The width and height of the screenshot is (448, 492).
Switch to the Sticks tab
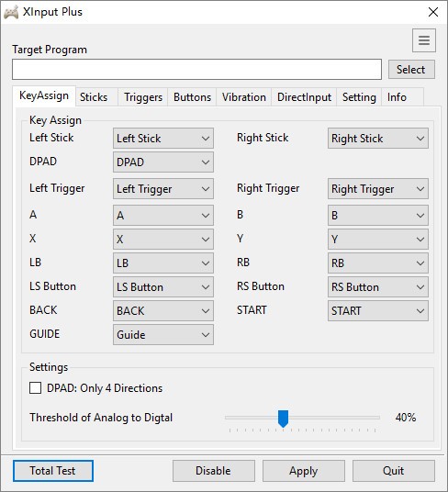tap(94, 97)
